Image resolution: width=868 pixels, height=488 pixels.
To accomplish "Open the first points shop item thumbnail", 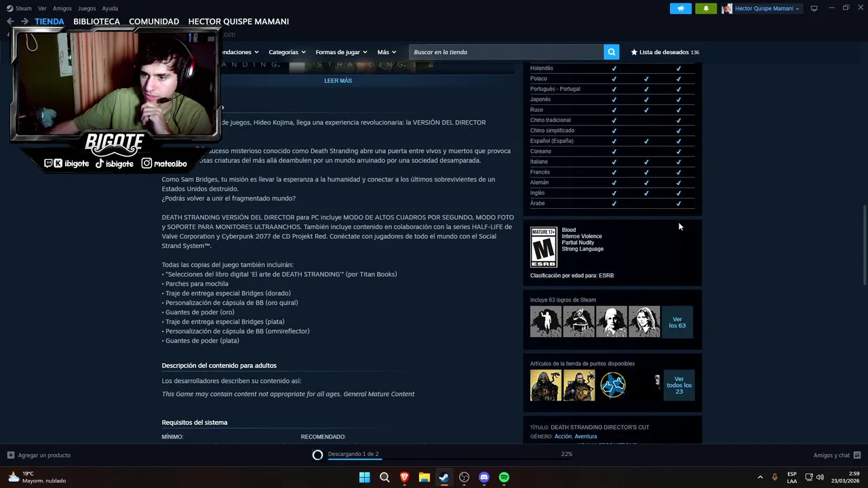I will tap(546, 385).
